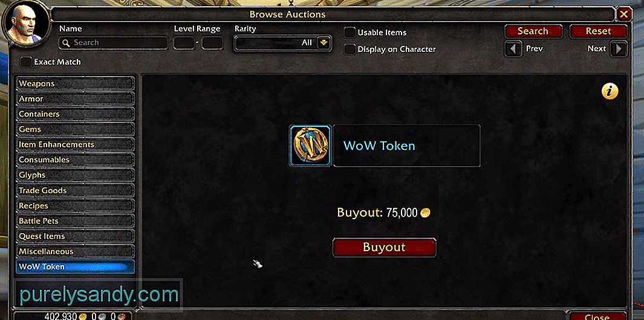
Task: Click the red Buyout button
Action: [x=384, y=248]
